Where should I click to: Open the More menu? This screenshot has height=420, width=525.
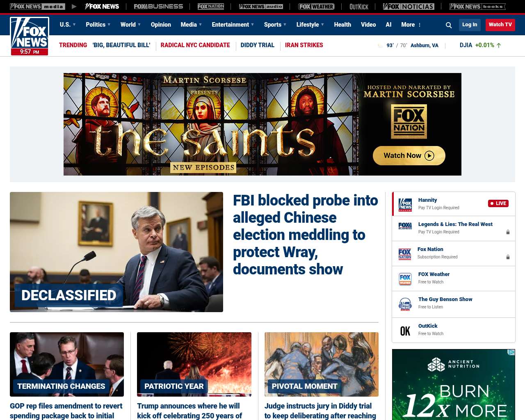411,25
